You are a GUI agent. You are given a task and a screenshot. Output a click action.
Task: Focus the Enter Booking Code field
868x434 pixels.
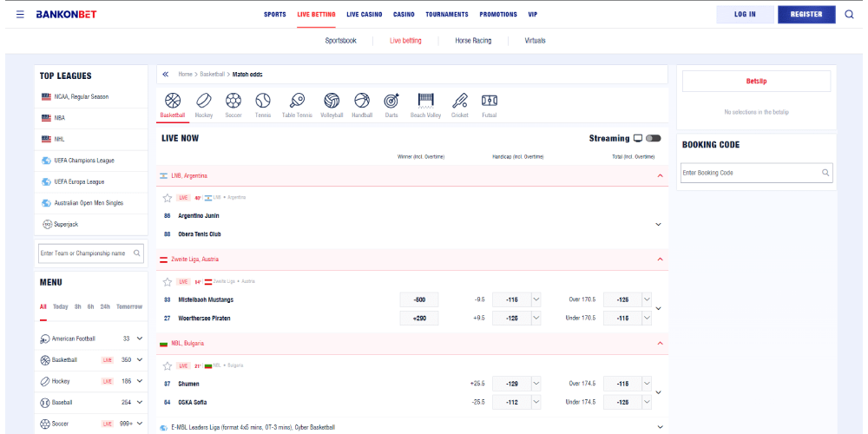click(x=751, y=173)
